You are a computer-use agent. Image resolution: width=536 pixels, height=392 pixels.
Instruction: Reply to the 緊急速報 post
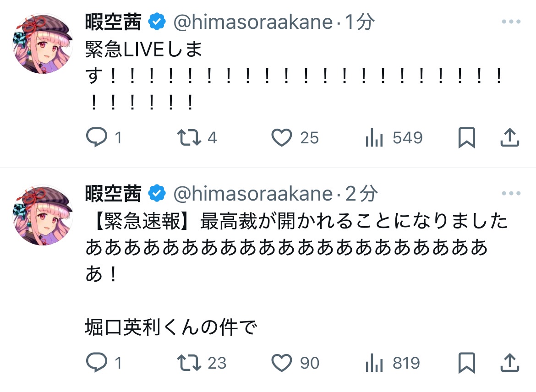pyautogui.click(x=97, y=363)
